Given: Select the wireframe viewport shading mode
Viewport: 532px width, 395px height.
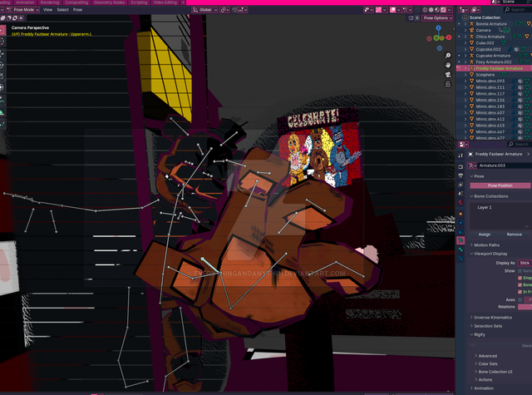Looking at the screenshot, I should (x=425, y=10).
